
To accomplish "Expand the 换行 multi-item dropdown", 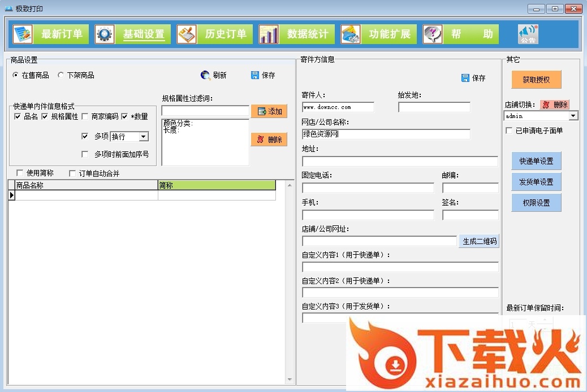I will pyautogui.click(x=143, y=137).
